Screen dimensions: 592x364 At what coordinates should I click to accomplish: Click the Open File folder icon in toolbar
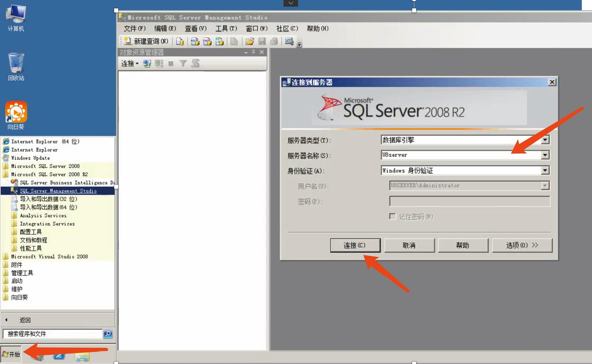pyautogui.click(x=250, y=41)
